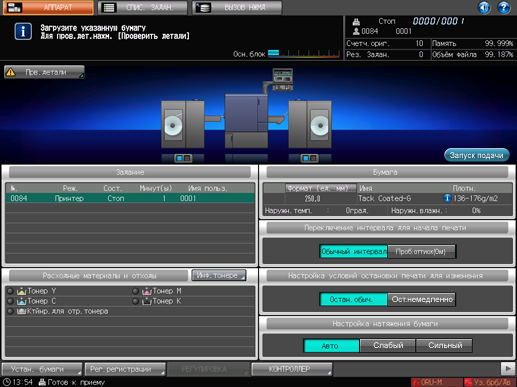Click the user icon beside 0084
The image size is (517, 387).
click(356, 31)
